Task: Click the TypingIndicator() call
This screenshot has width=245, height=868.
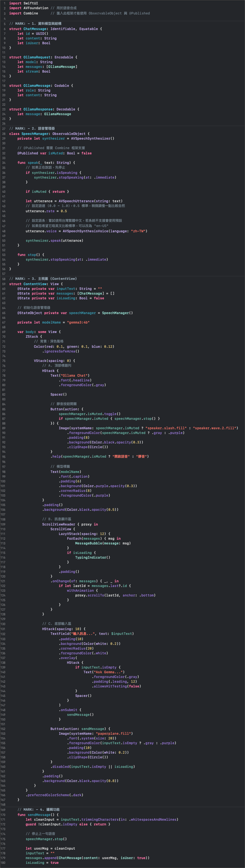Action: coord(92,557)
